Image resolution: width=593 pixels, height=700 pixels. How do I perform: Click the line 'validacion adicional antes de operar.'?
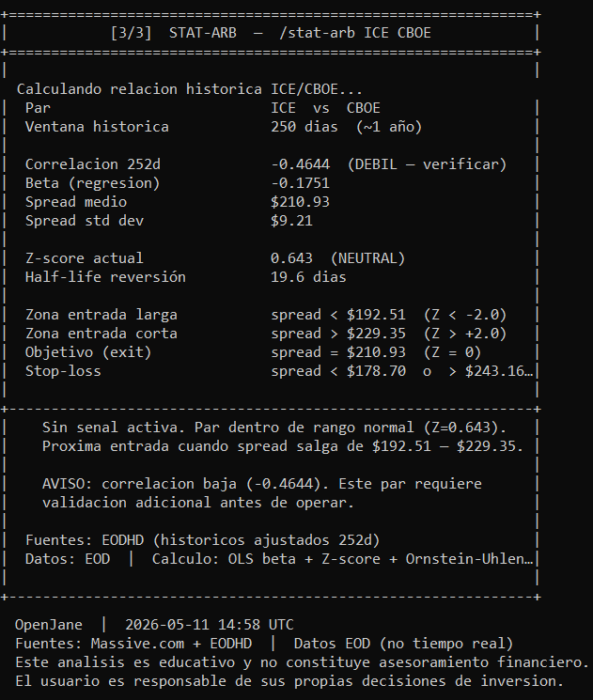tap(197, 503)
